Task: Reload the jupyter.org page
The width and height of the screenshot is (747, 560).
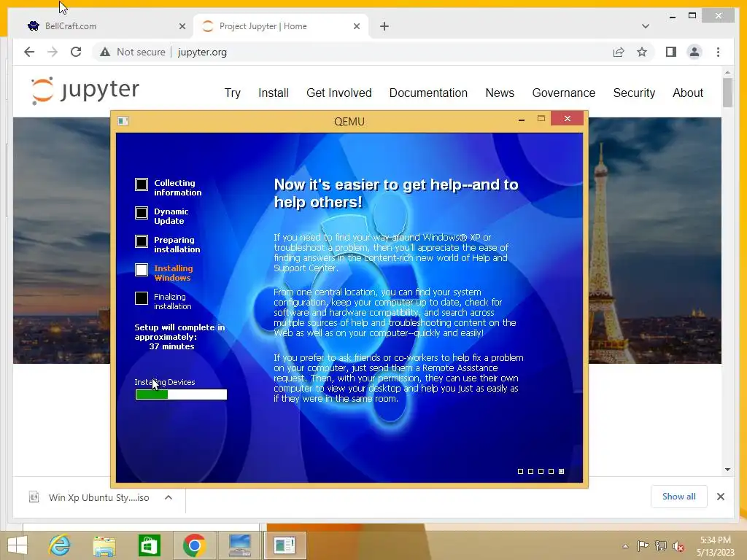Action: point(76,52)
